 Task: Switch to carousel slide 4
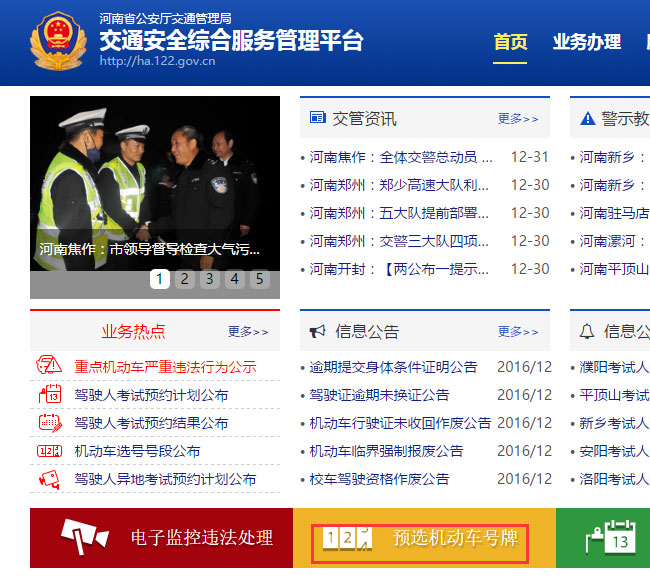click(x=235, y=279)
